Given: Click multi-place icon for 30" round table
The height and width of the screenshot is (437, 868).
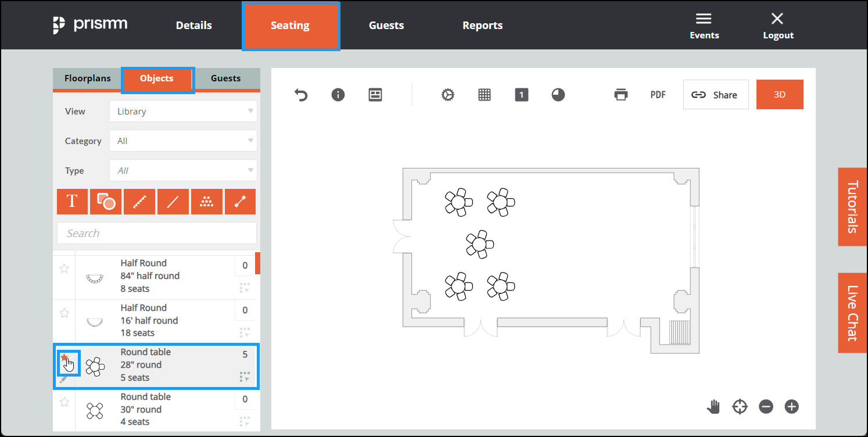Looking at the screenshot, I should 245,422.
